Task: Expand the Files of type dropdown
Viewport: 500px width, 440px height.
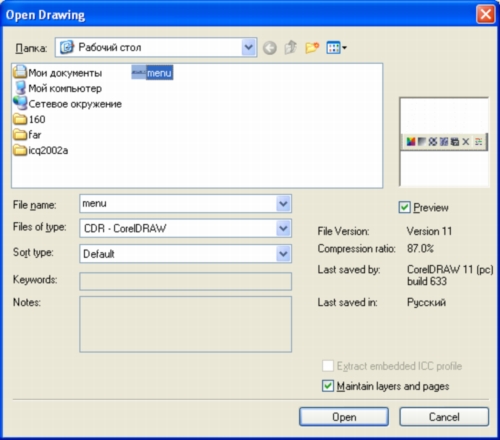Action: pyautogui.click(x=283, y=228)
